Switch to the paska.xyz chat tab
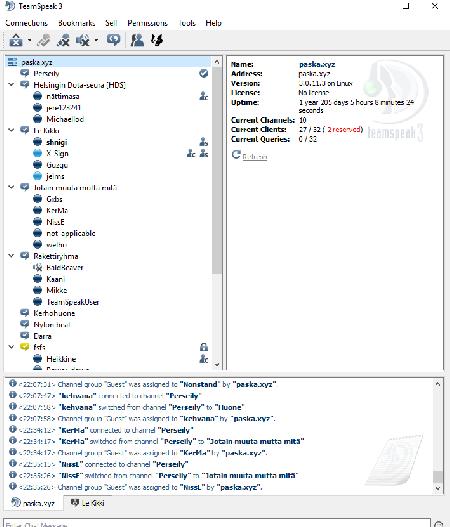 (33, 503)
